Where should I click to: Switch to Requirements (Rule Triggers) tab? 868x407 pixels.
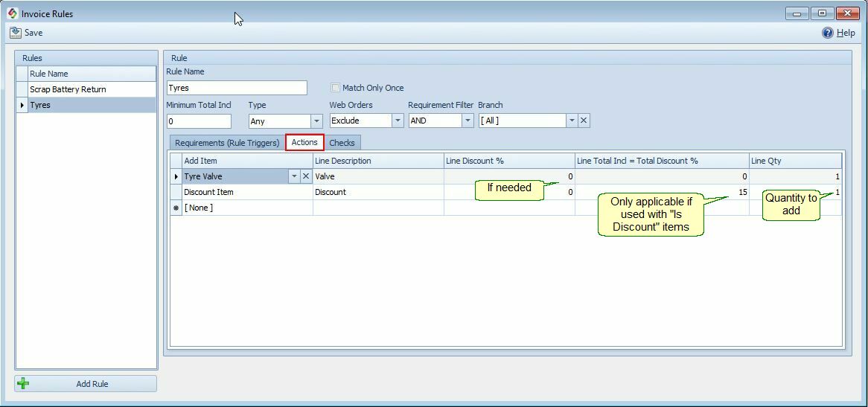click(227, 143)
